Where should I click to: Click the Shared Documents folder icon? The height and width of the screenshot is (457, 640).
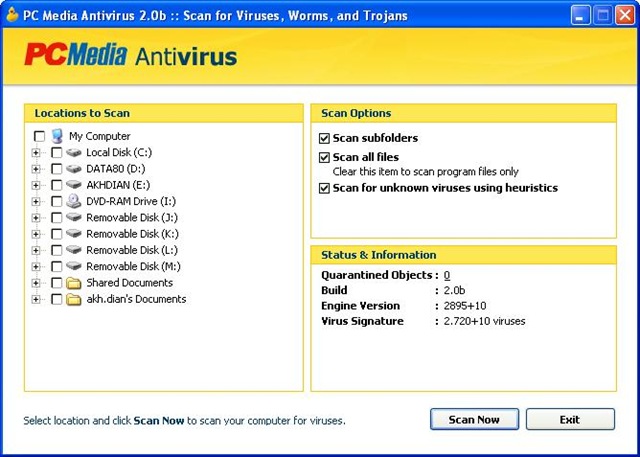tap(74, 283)
